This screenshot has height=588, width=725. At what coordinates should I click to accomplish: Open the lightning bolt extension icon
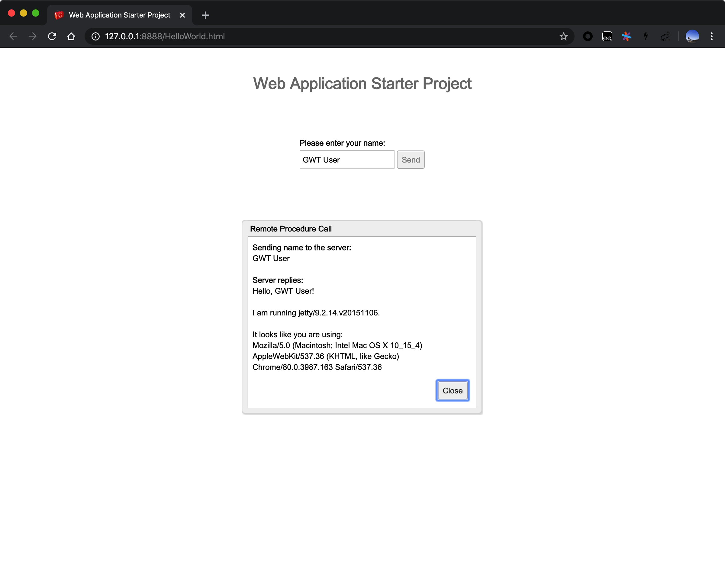tap(646, 36)
